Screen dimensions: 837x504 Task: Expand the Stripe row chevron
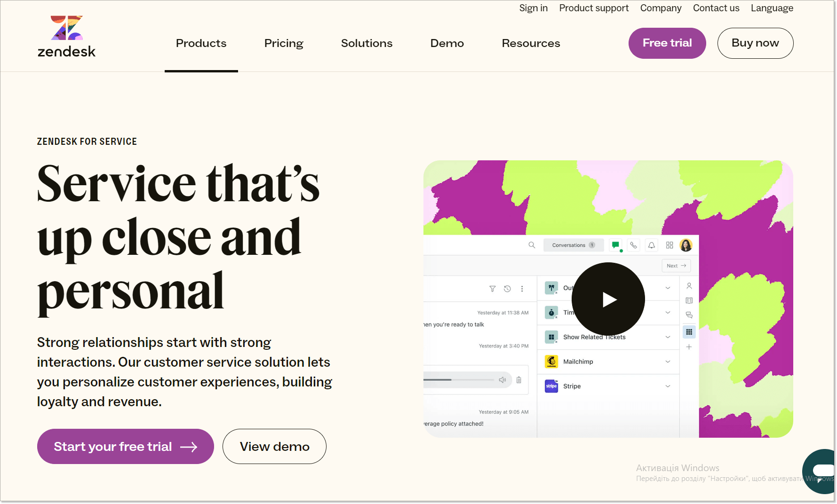click(x=668, y=386)
